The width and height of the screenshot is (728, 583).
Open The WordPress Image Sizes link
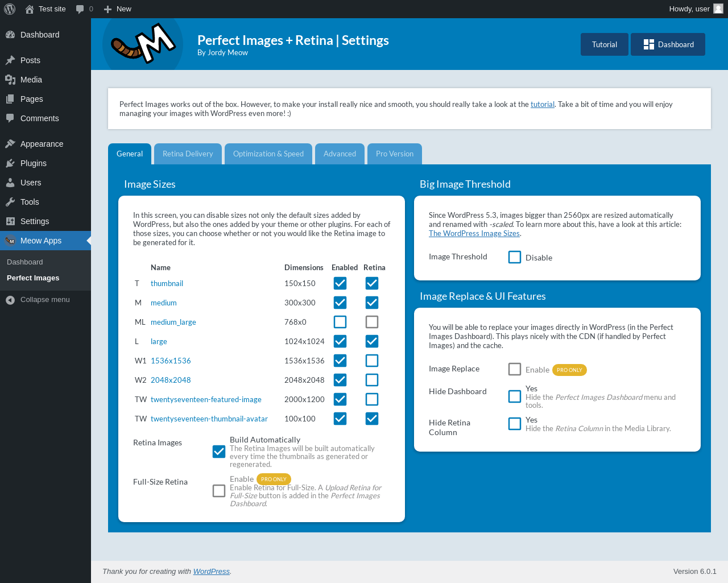tap(474, 233)
